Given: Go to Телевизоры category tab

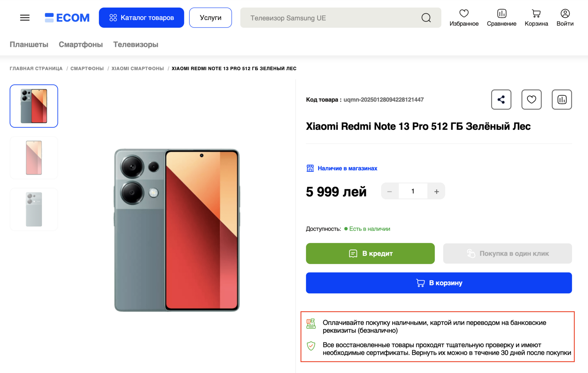Looking at the screenshot, I should click(135, 44).
